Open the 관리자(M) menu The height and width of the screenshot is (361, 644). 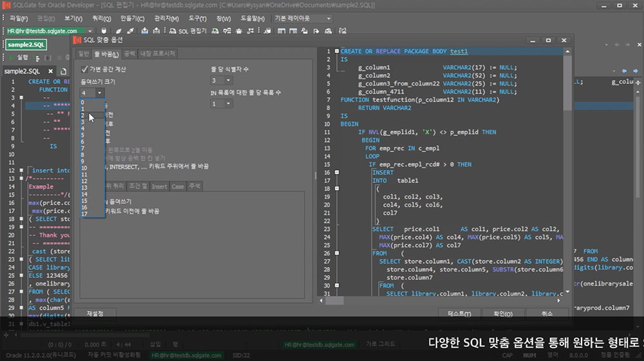tap(166, 19)
